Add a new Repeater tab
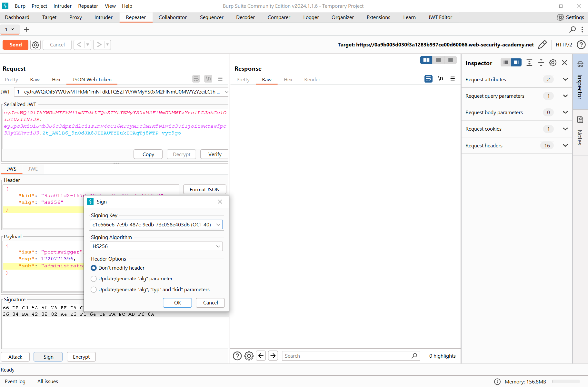The height and width of the screenshot is (387, 588). pos(27,30)
